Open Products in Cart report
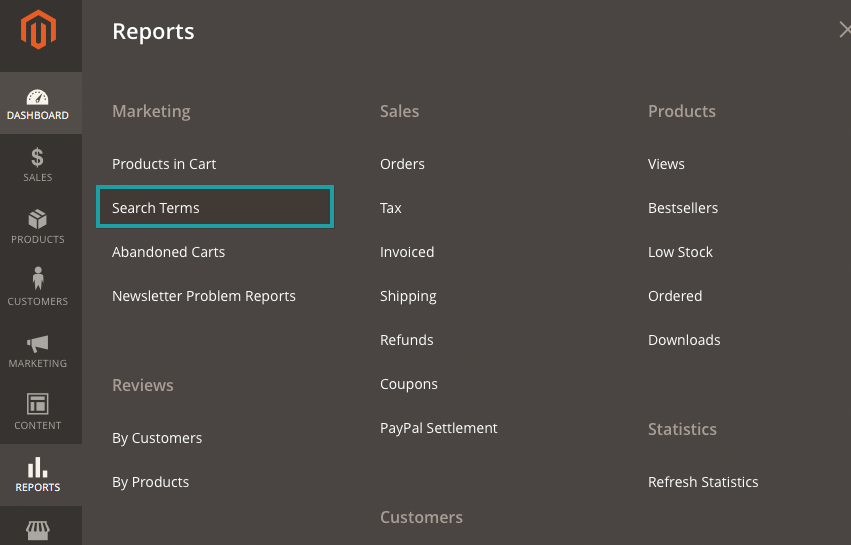The height and width of the screenshot is (545, 851). [164, 164]
